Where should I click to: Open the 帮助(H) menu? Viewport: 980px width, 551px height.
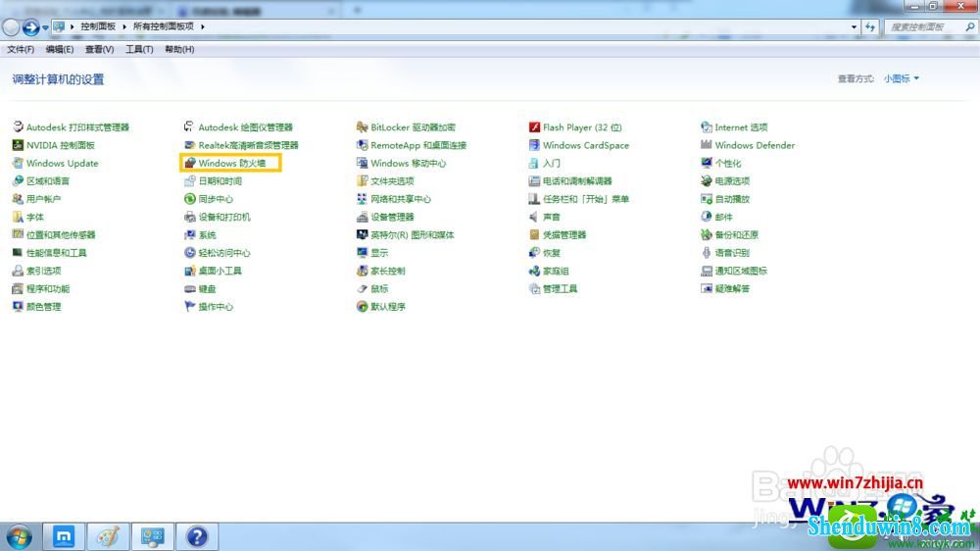point(179,49)
